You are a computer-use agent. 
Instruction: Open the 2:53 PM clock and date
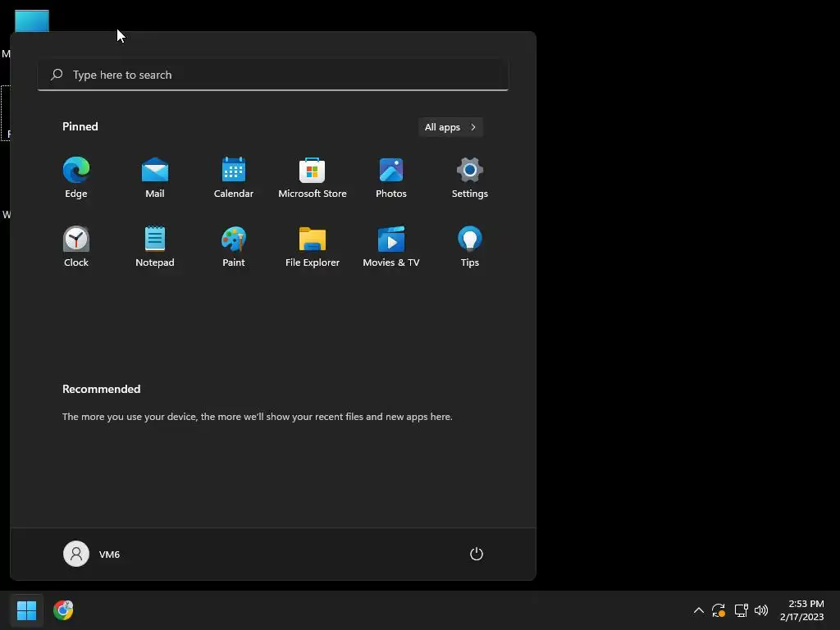coord(802,610)
